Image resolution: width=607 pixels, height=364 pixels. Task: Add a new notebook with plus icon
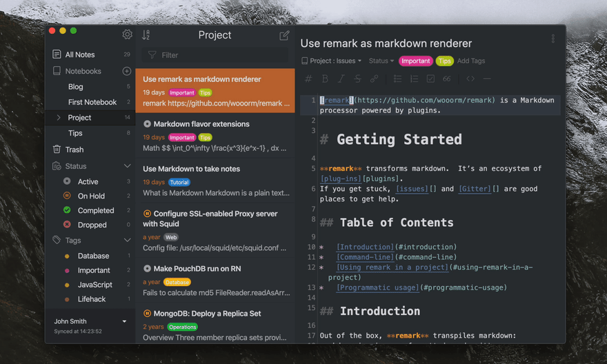[x=127, y=71]
